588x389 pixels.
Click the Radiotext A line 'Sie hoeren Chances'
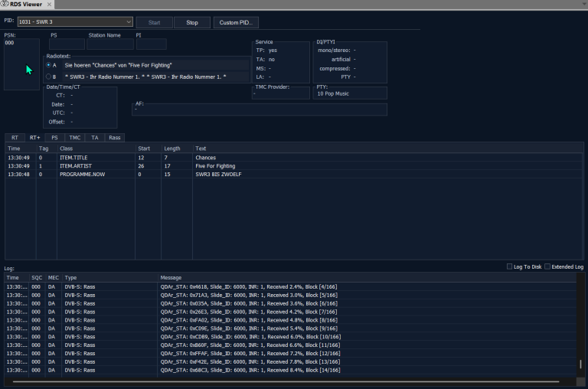156,65
